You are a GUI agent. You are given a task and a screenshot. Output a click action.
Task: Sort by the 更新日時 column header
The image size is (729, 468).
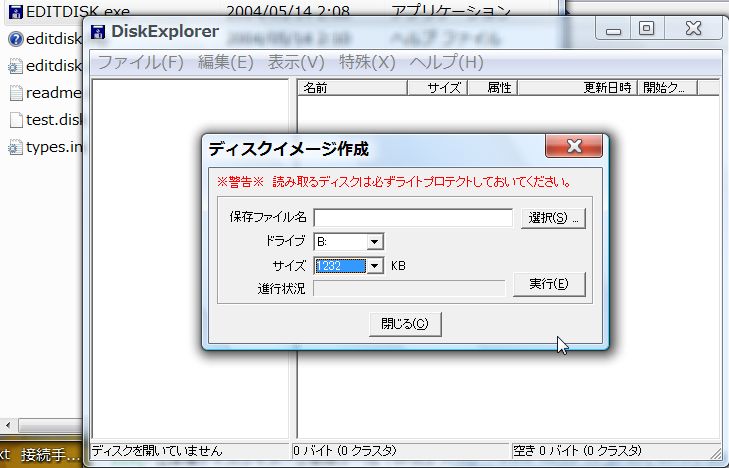click(577, 87)
